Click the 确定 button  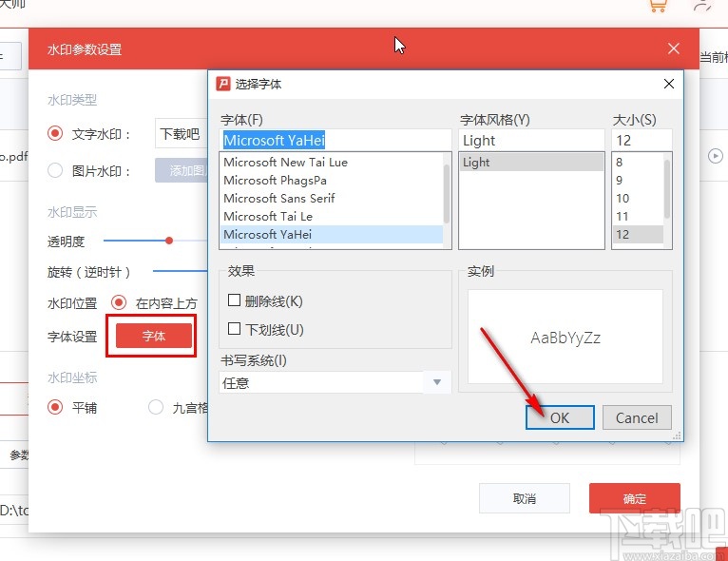(635, 498)
